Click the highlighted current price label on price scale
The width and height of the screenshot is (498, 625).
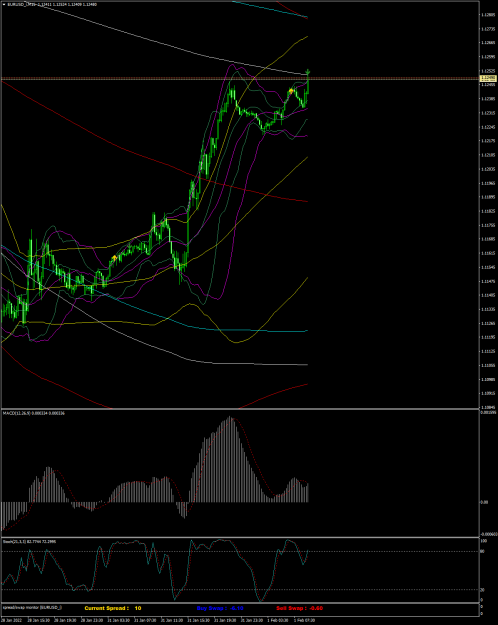[x=486, y=78]
